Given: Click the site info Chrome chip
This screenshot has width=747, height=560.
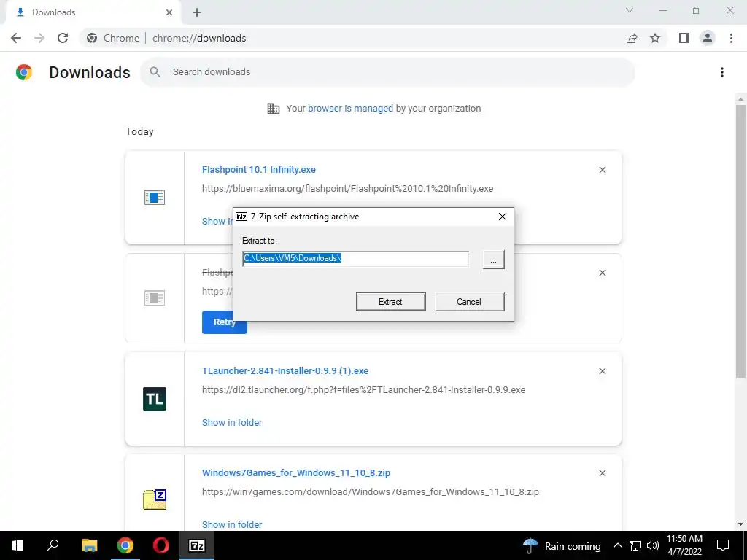Looking at the screenshot, I should pyautogui.click(x=113, y=38).
